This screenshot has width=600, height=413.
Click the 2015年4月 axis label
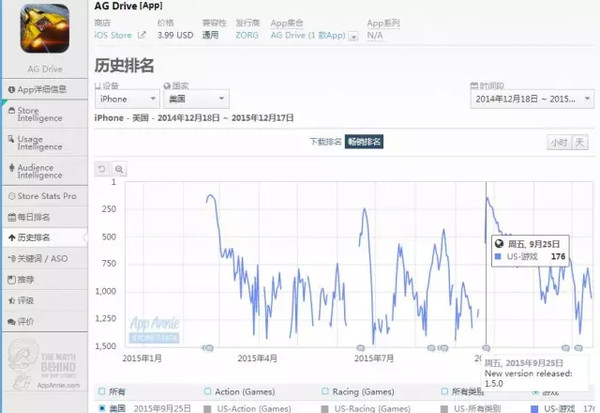click(257, 359)
